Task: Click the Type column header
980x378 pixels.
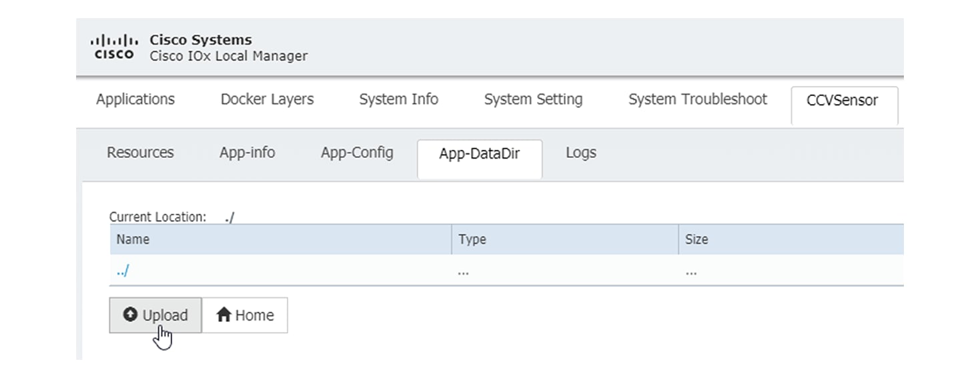Action: click(x=565, y=239)
